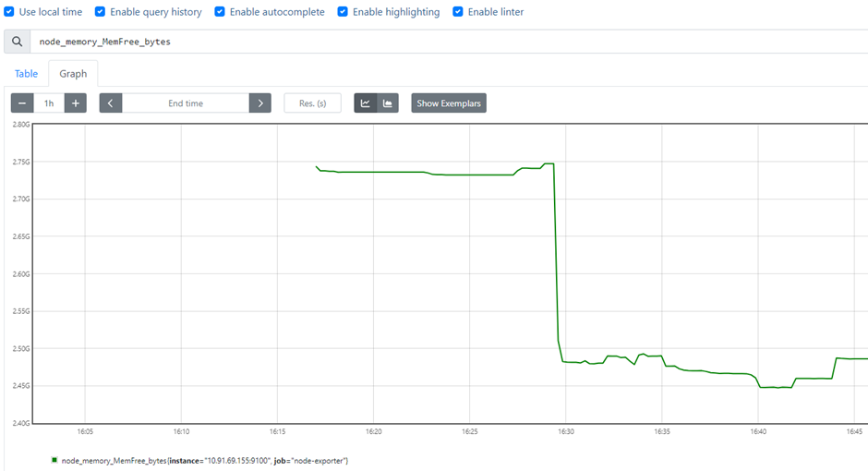This screenshot has height=471, width=868.
Task: Go to previous end time with left chevron
Action: (111, 103)
